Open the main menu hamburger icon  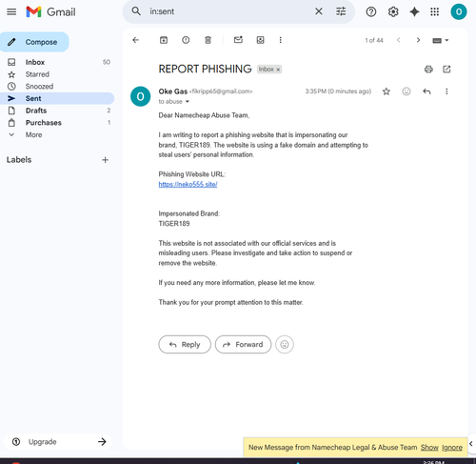pos(11,12)
